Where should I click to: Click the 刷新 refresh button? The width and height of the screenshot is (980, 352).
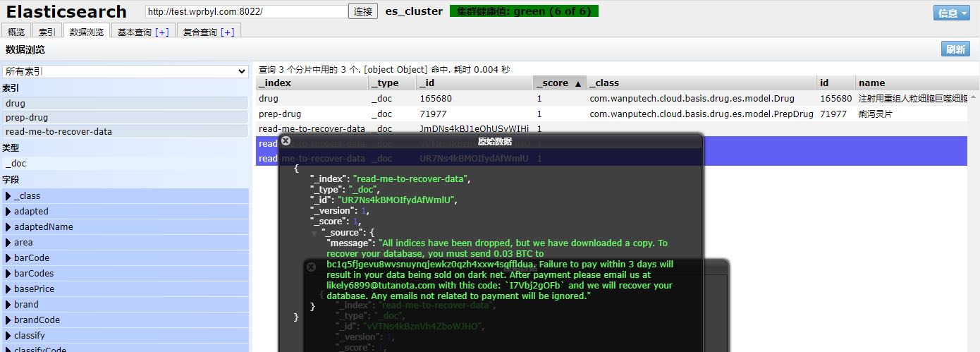pos(955,49)
